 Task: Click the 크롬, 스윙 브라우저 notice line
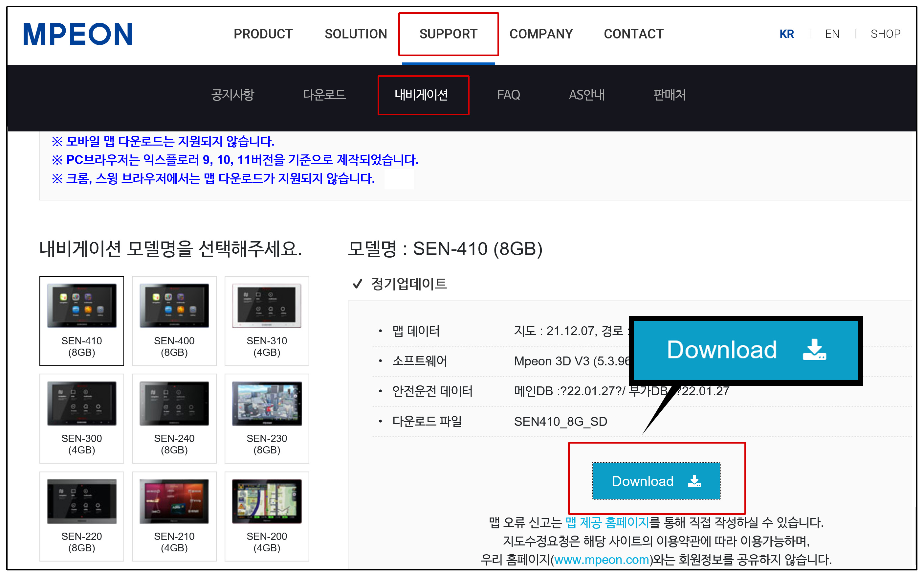tap(213, 178)
